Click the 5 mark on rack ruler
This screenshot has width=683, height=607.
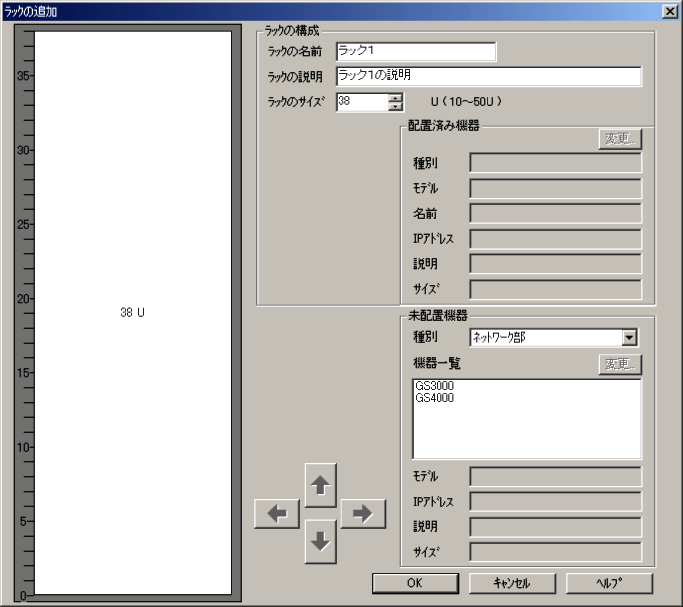click(24, 521)
